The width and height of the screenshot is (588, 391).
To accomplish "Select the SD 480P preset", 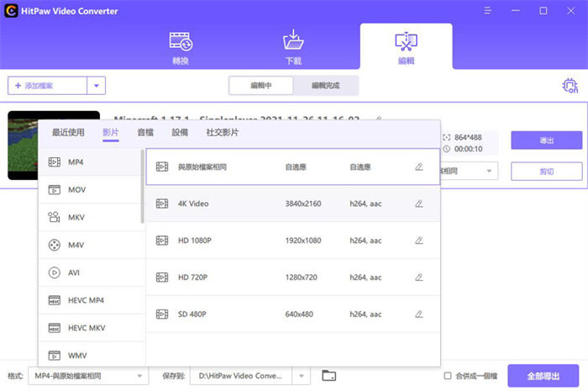I will tap(293, 314).
